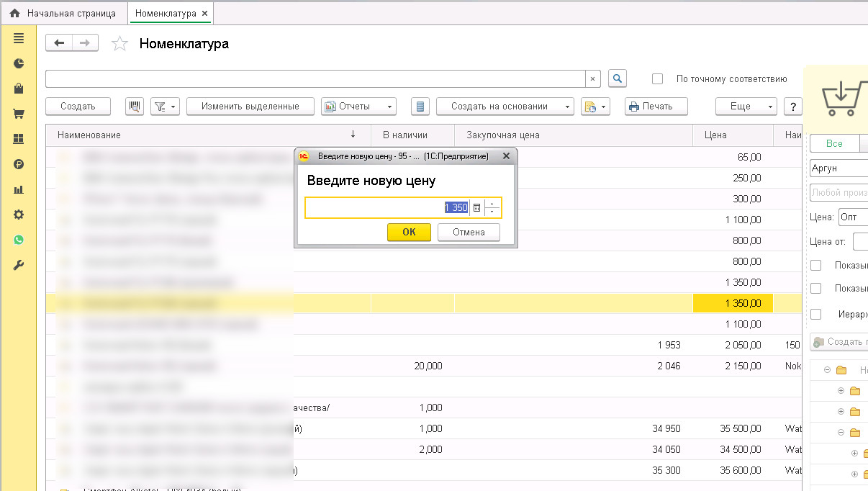Open the shopping cart section in sidebar
868x491 pixels.
tap(19, 114)
